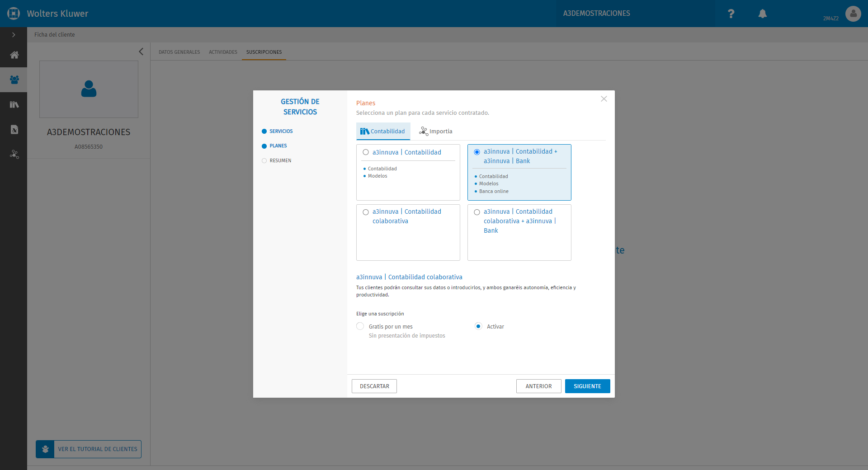
Task: Open the books library icon in sidebar
Action: [x=14, y=104]
